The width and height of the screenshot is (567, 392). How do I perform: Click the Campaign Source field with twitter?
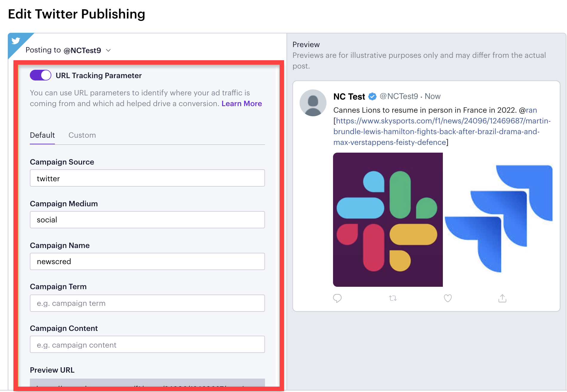click(x=147, y=178)
